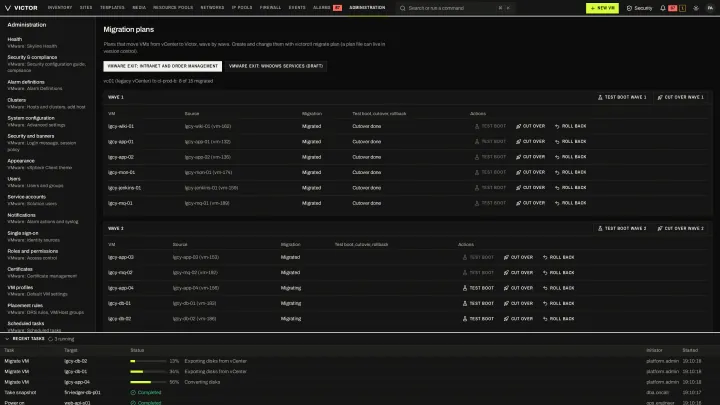
Task: Focus the search or run command field
Action: click(455, 8)
